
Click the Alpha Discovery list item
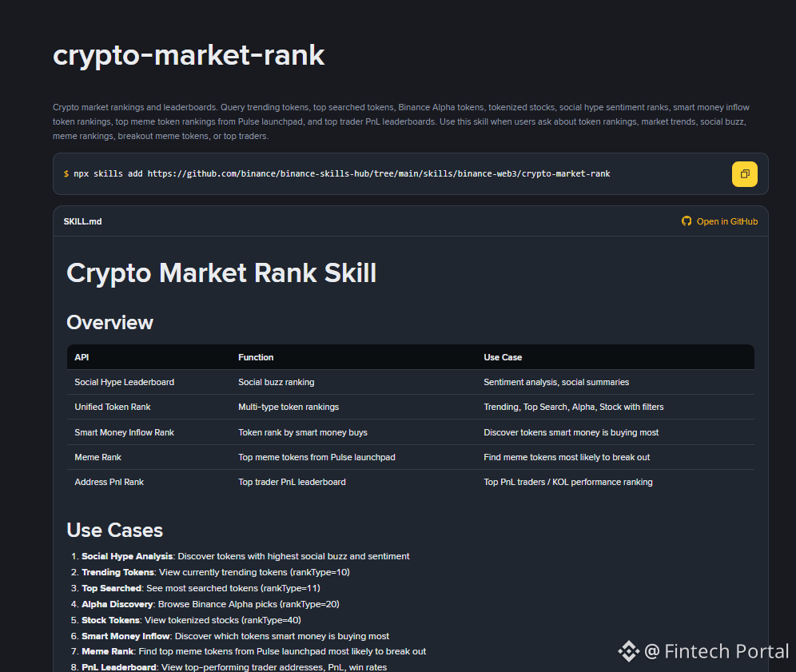(x=211, y=605)
